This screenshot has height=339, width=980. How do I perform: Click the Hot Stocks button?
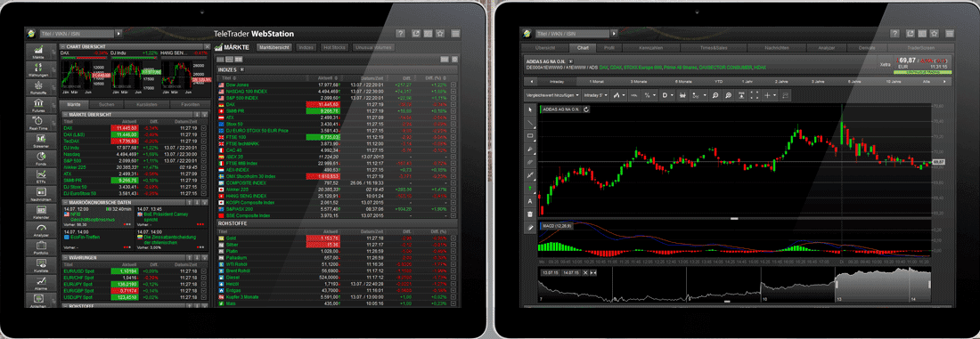[x=334, y=47]
